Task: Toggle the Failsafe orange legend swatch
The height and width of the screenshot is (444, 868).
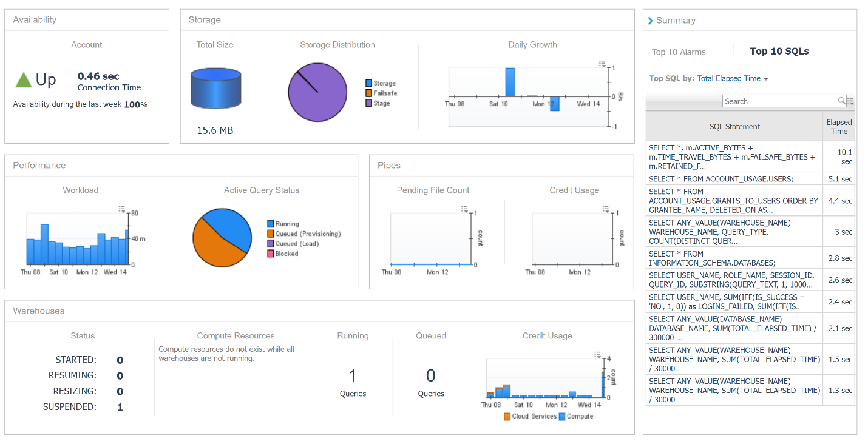Action: (x=368, y=93)
